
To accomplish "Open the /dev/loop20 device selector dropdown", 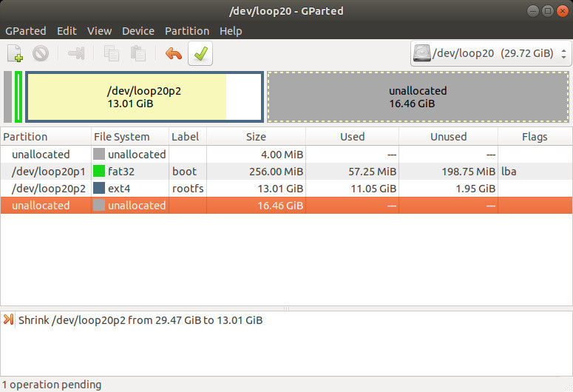I will point(490,53).
